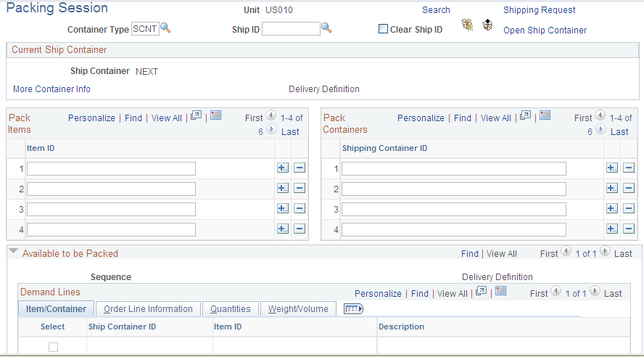Open Container Type lookup magnifier

(x=165, y=28)
